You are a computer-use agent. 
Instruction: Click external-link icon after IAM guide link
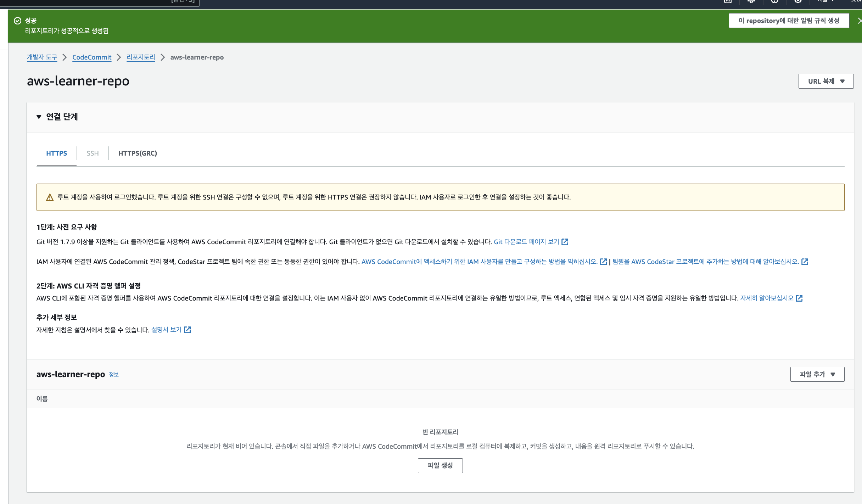pos(603,262)
